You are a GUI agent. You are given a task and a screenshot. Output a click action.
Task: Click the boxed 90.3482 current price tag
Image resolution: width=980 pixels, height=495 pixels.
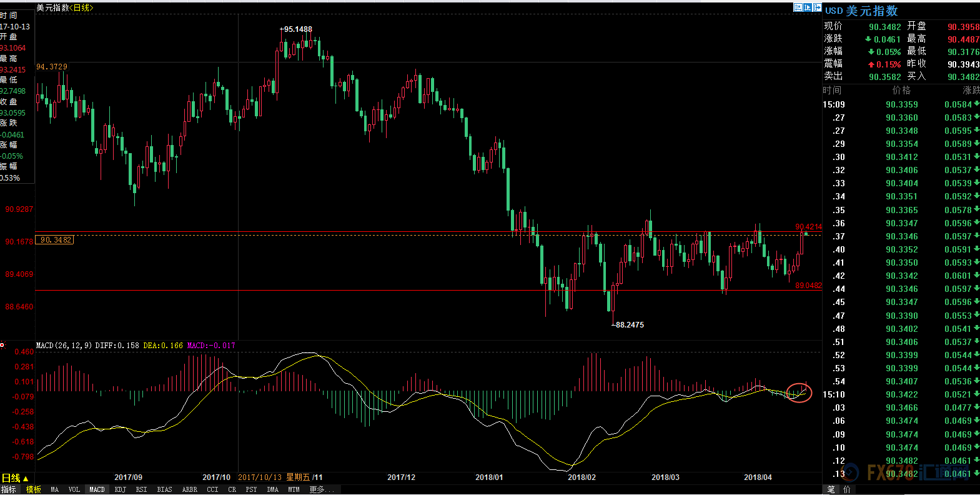point(55,240)
